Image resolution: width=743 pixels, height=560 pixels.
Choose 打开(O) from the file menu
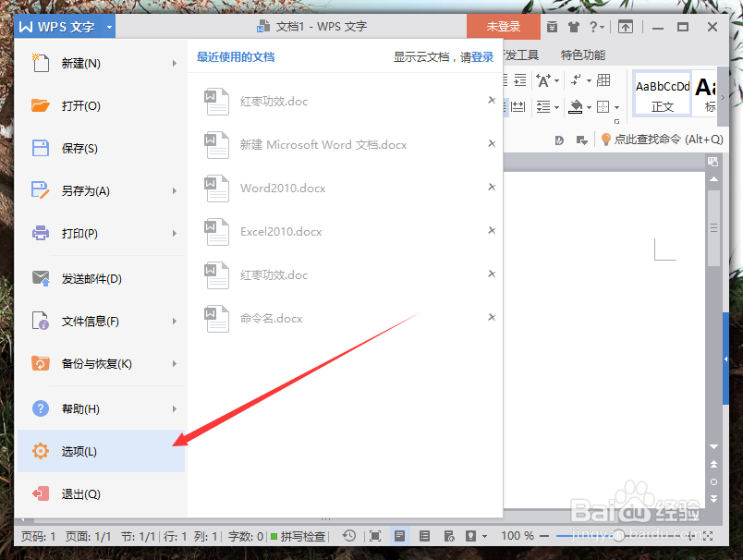click(101, 105)
